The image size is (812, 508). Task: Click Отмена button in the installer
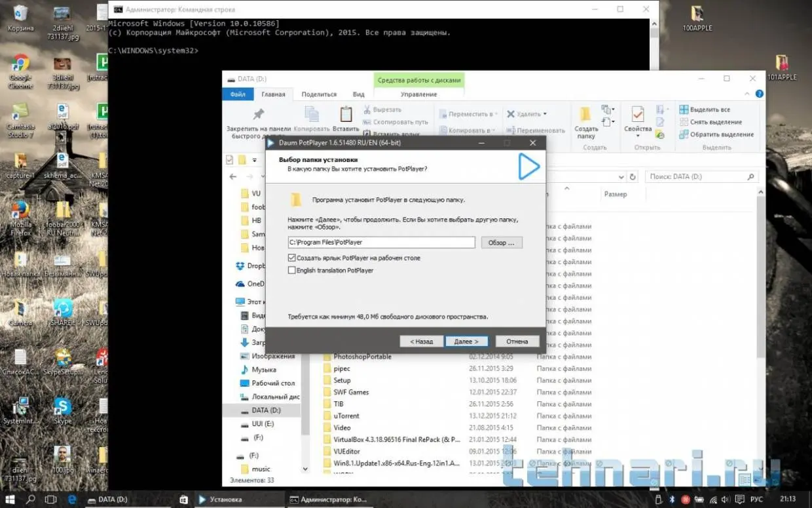[x=517, y=342]
